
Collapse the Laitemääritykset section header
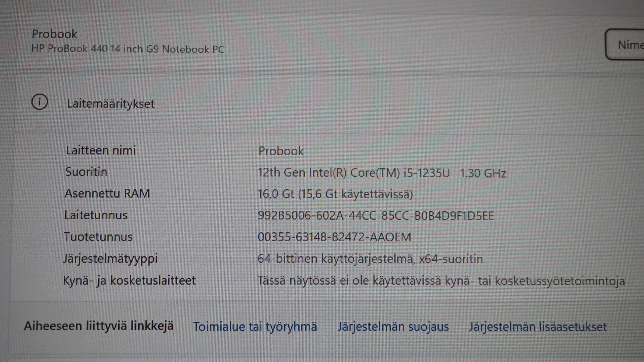click(111, 104)
